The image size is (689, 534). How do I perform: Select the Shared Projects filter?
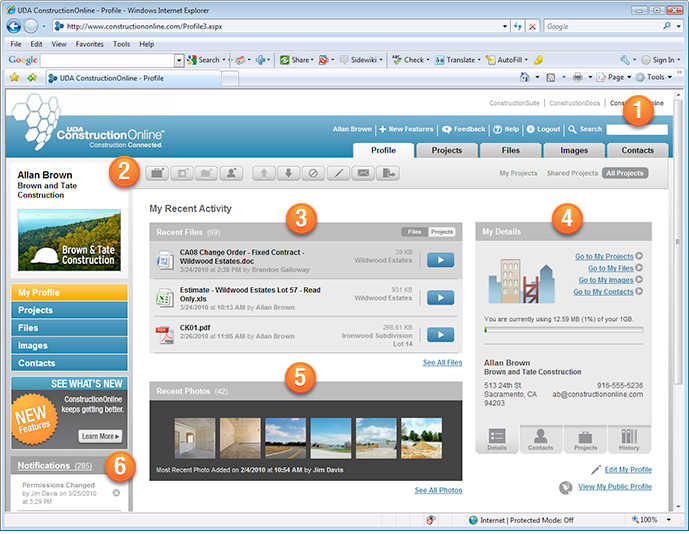[x=572, y=173]
